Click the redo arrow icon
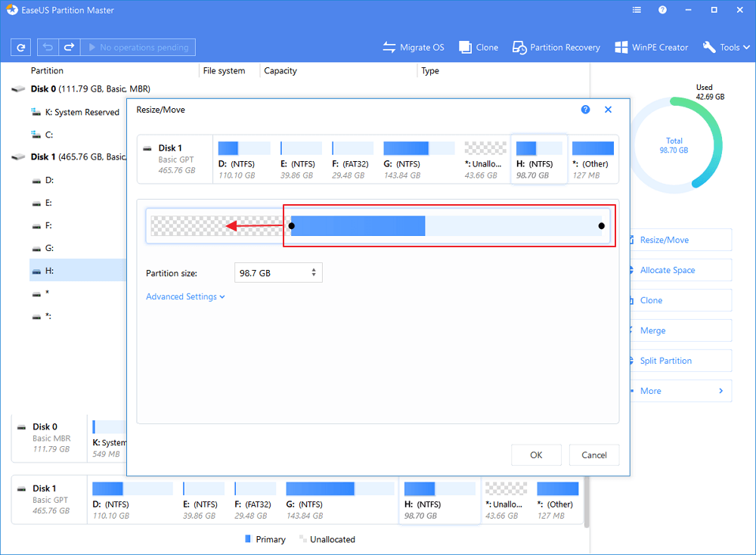 click(69, 47)
